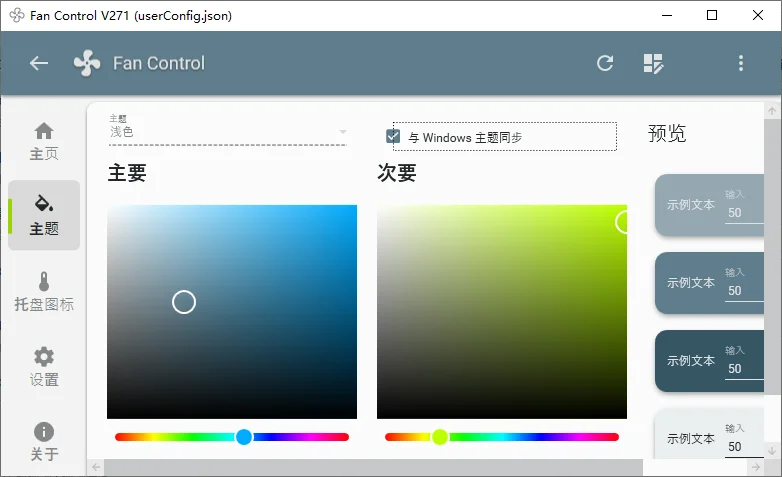
Task: Open the 主页 home page
Action: tap(44, 142)
